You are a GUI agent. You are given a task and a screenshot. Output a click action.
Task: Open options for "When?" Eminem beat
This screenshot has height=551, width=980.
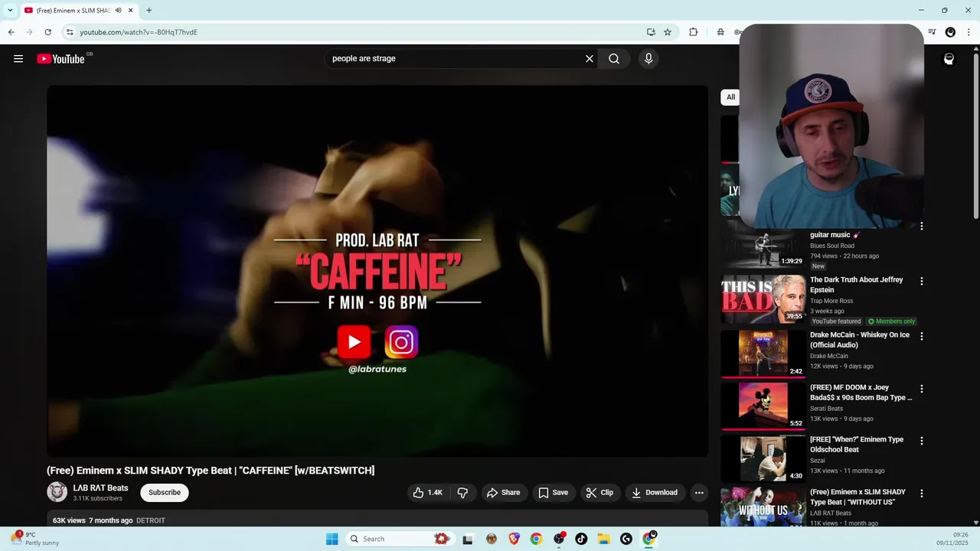pyautogui.click(x=922, y=441)
